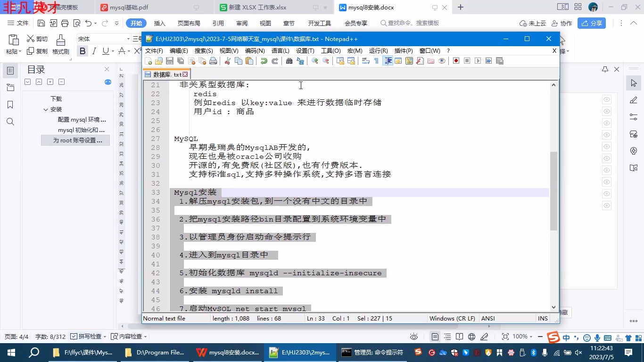
Task: Start macro recording in Notepad++
Action: pyautogui.click(x=455, y=60)
